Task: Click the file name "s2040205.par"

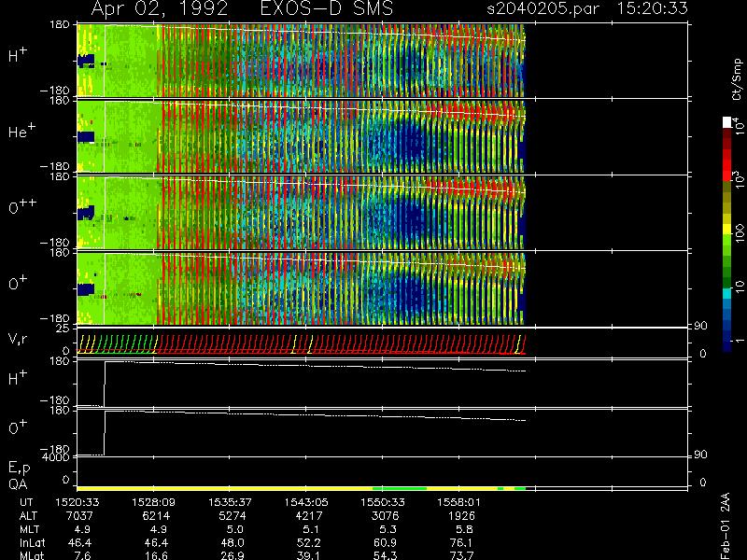Action: pyautogui.click(x=543, y=8)
